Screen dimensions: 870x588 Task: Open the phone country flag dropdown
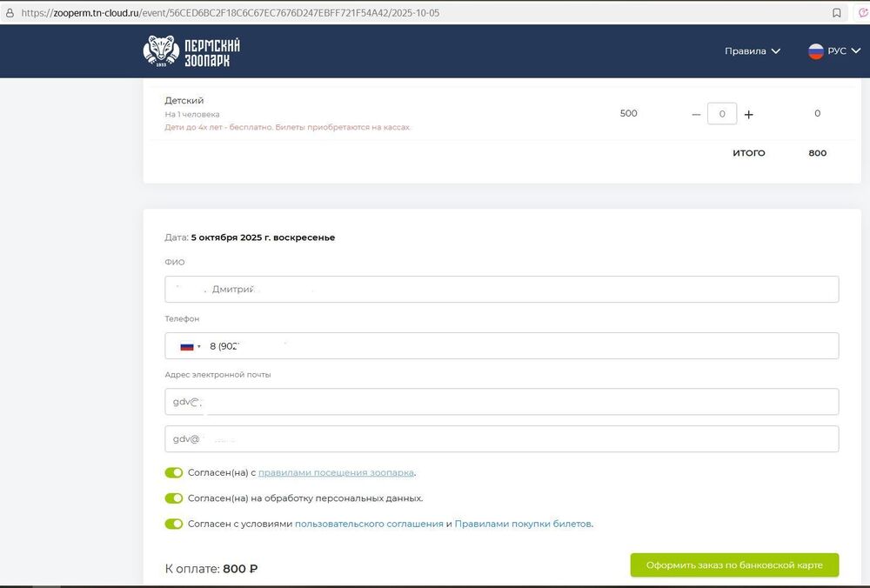pos(190,346)
